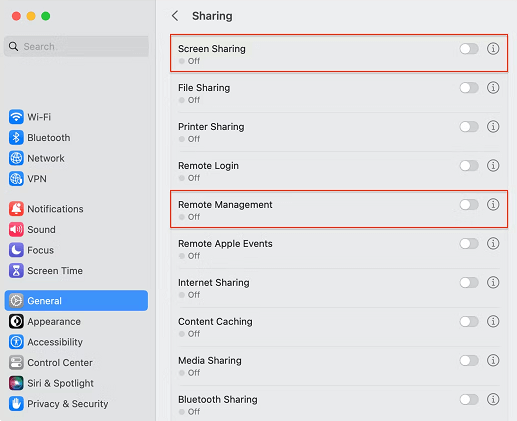Screen dimensions: 517x421
Task: Click the Sharing page title
Action: pyautogui.click(x=212, y=16)
